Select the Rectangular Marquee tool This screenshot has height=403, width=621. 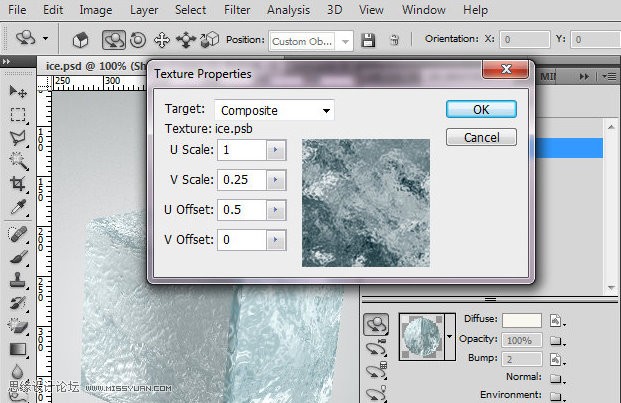[x=17, y=114]
